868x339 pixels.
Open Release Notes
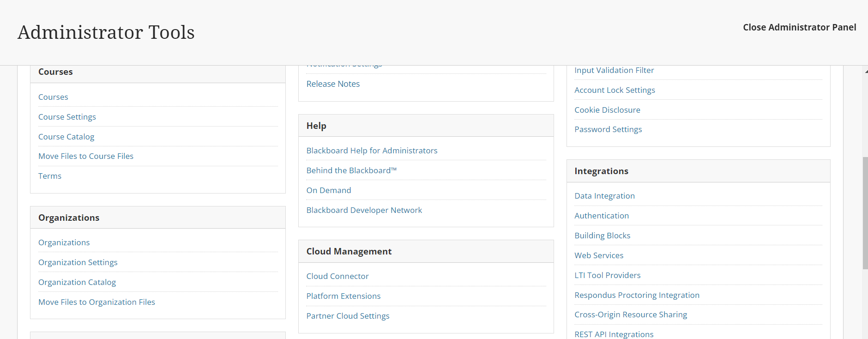click(x=333, y=84)
